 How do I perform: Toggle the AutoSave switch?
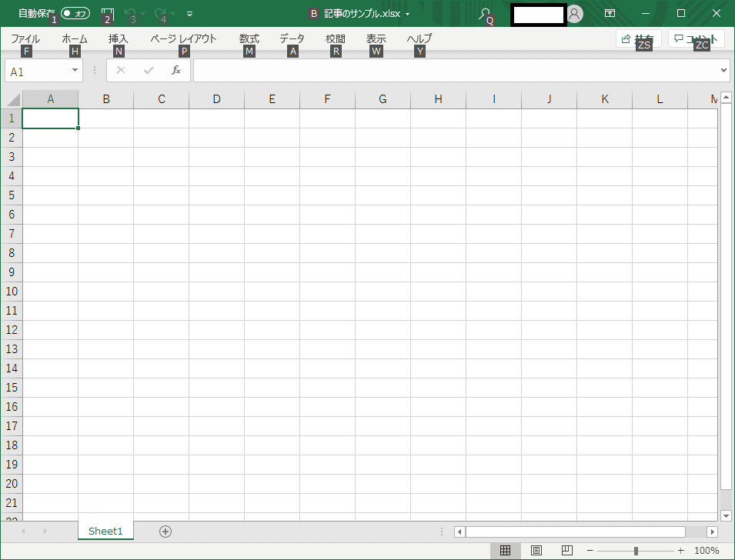coord(75,13)
